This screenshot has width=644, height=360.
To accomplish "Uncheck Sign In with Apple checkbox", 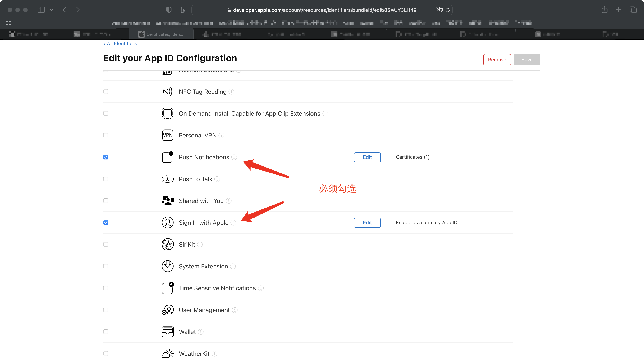I will 106,223.
